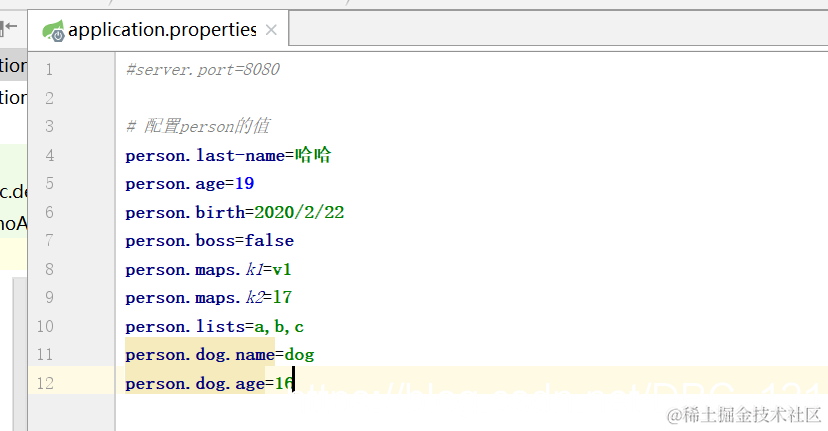Click the person.lists key

185,326
